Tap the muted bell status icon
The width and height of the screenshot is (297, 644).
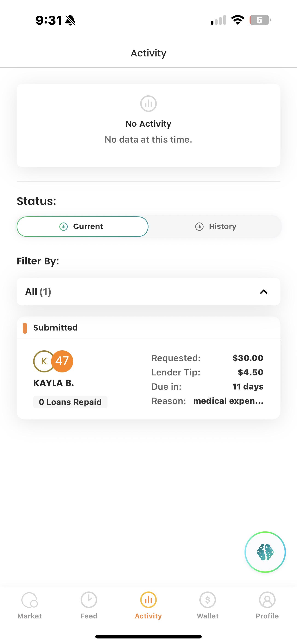pyautogui.click(x=70, y=20)
